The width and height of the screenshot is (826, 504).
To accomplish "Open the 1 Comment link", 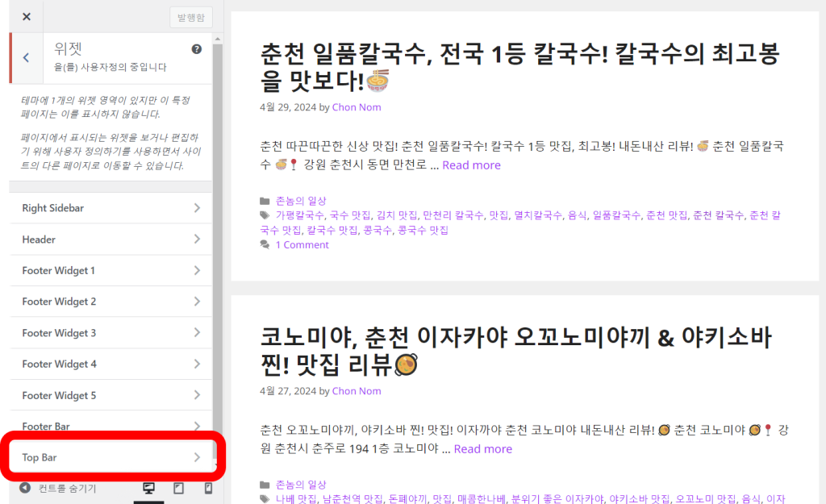I will click(302, 244).
